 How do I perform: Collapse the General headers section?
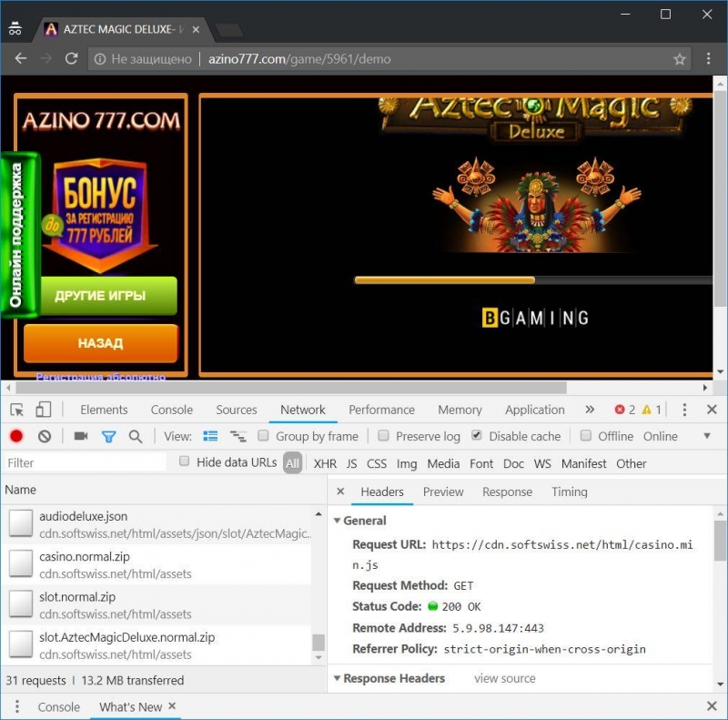(x=338, y=521)
